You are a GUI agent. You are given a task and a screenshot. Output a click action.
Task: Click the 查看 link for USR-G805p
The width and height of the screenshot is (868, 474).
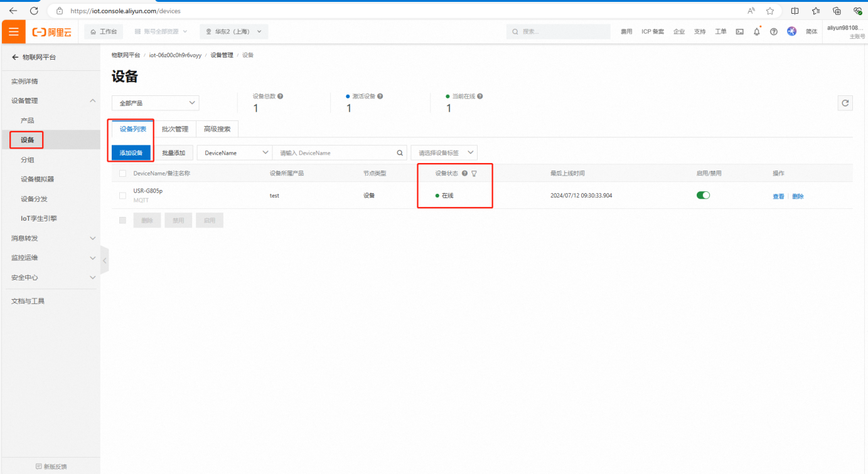(x=778, y=196)
